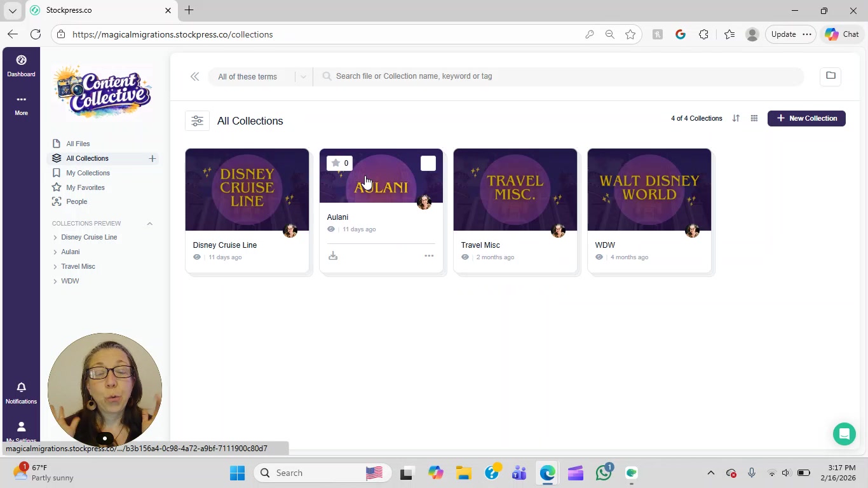
Task: Open the 'All of these terms' dropdown
Action: tap(261, 76)
